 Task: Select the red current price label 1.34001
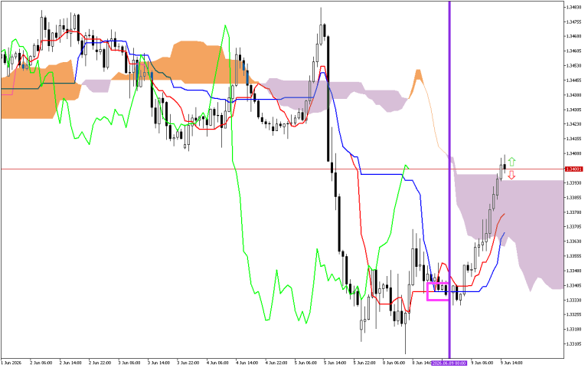click(573, 169)
